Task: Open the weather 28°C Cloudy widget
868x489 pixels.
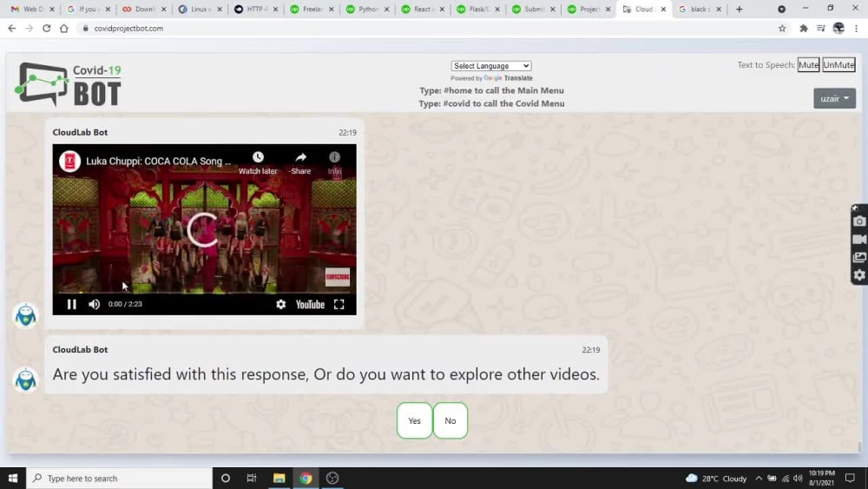Action: (716, 479)
